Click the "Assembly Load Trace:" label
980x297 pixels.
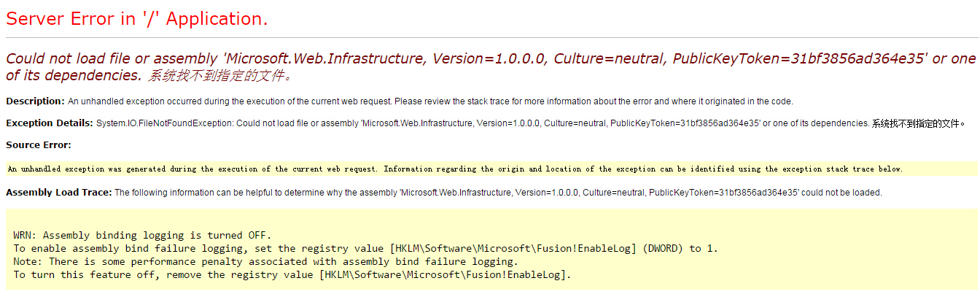[x=58, y=193]
